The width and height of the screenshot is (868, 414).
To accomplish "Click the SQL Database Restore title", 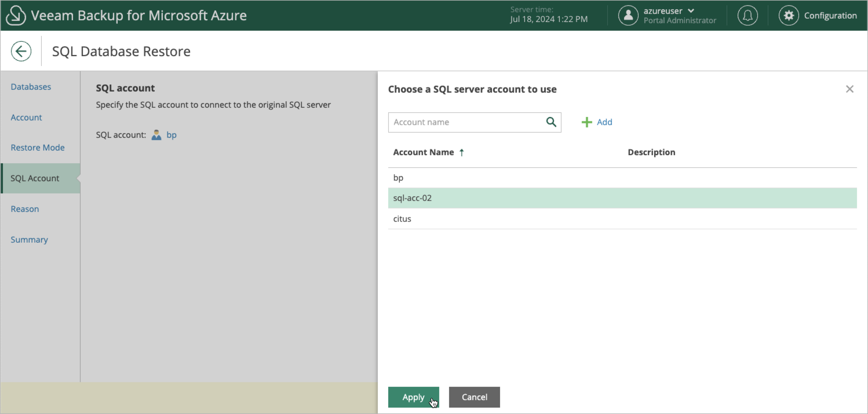I will 121,52.
